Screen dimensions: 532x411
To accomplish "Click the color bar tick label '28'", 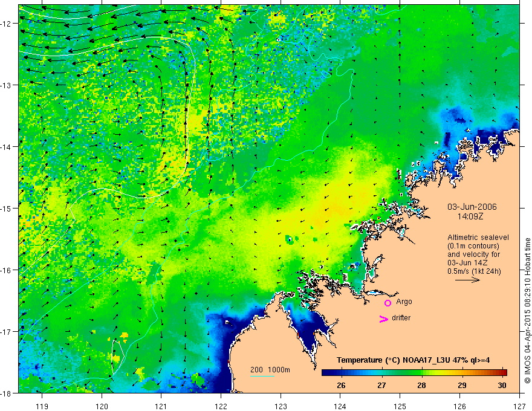I will [422, 386].
